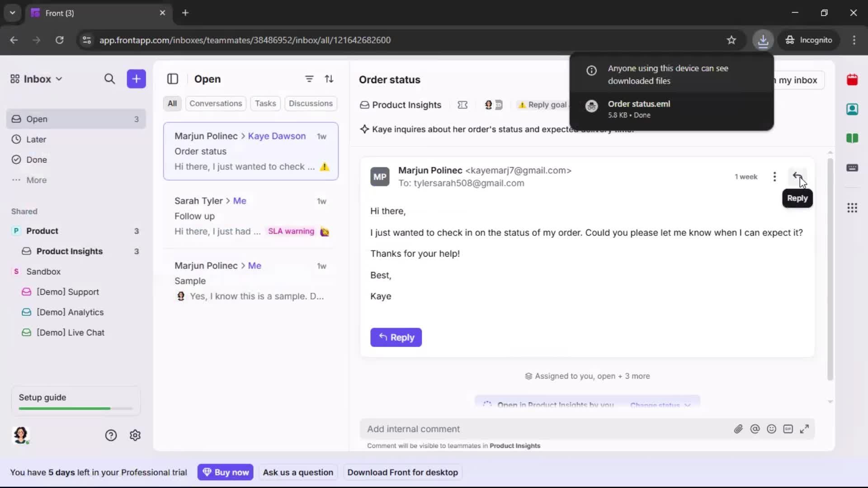Open contacts panel in right sidebar

(x=853, y=109)
